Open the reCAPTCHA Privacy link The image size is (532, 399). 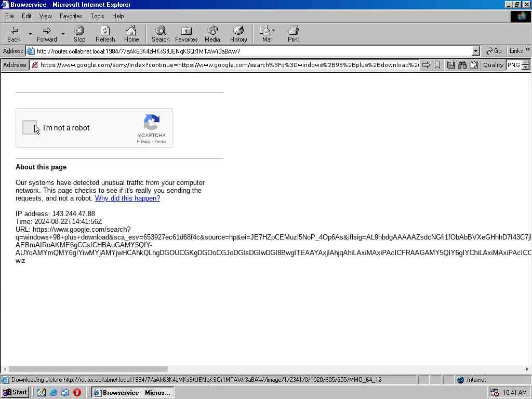point(143,141)
